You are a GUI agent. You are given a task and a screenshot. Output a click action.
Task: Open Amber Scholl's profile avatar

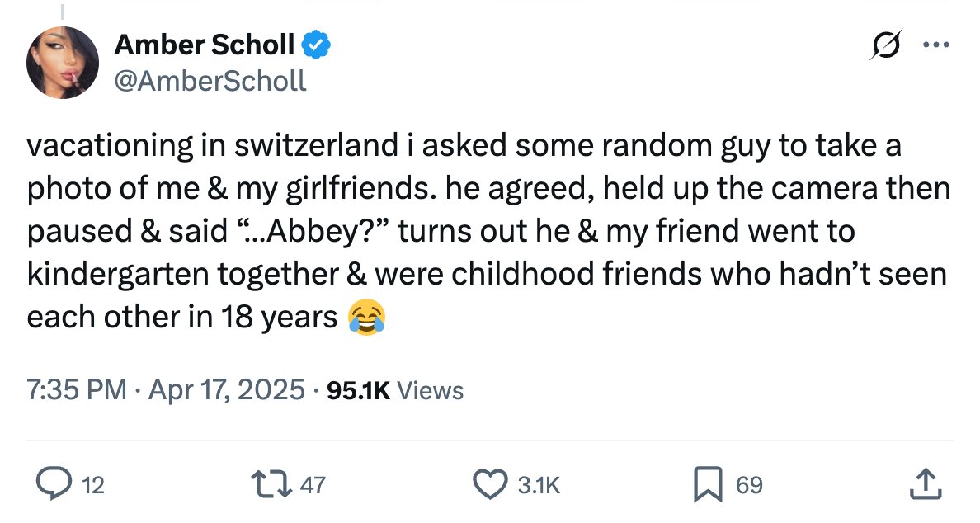click(63, 62)
